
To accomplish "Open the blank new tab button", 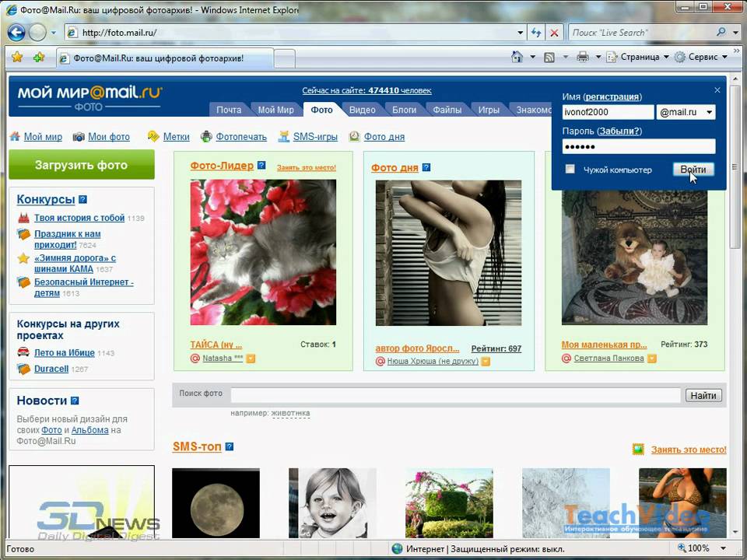I will pyautogui.click(x=285, y=59).
